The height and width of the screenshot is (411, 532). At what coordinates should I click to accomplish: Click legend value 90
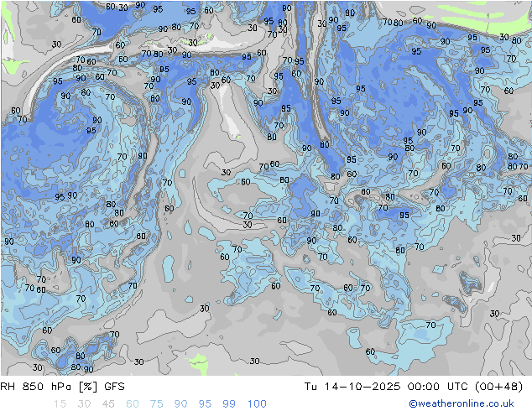(181, 404)
